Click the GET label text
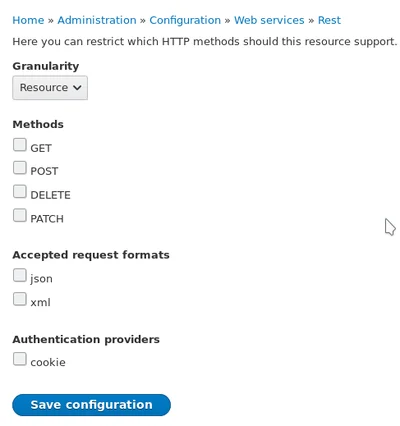The width and height of the screenshot is (400, 426). pyautogui.click(x=41, y=148)
